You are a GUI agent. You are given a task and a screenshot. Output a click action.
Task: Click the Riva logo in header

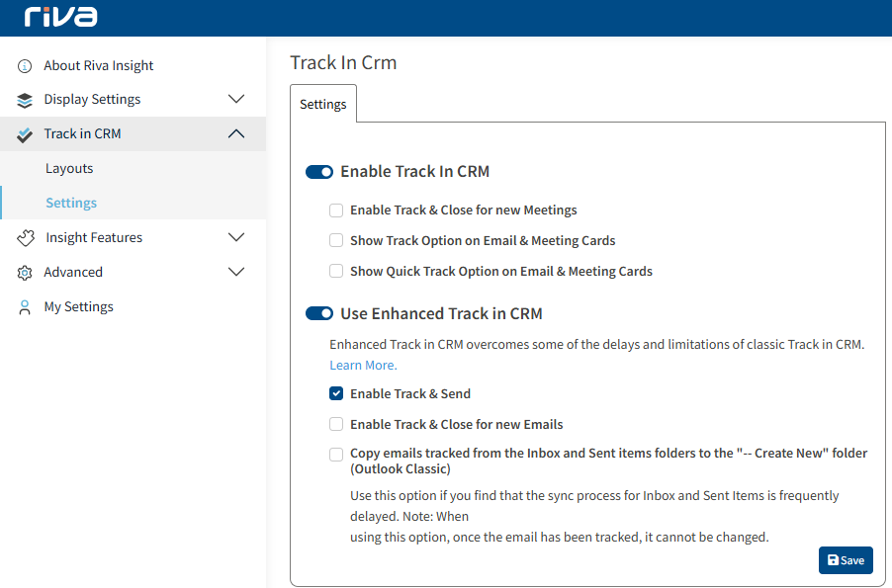pos(60,17)
